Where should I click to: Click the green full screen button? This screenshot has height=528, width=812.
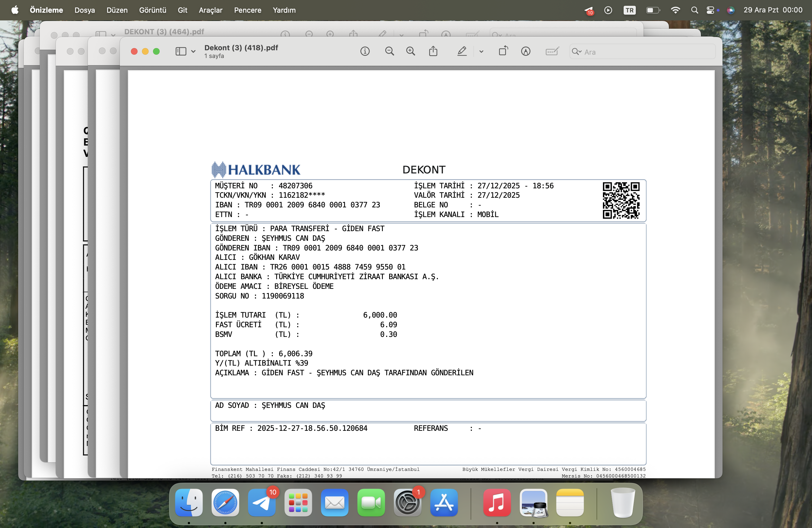(156, 52)
